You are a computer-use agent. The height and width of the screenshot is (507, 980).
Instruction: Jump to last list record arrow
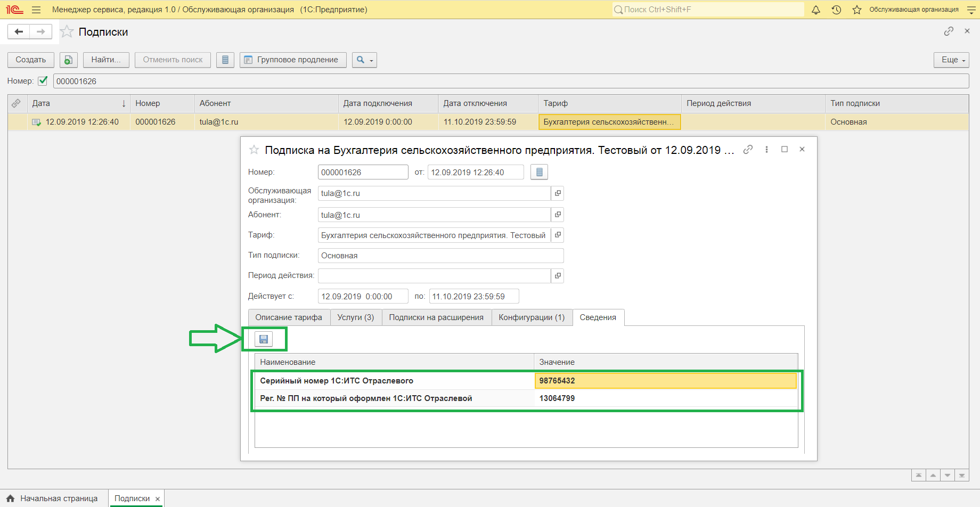[x=962, y=475]
